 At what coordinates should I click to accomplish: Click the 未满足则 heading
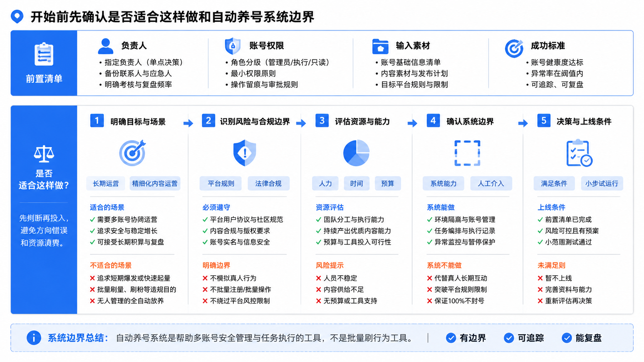point(552,265)
